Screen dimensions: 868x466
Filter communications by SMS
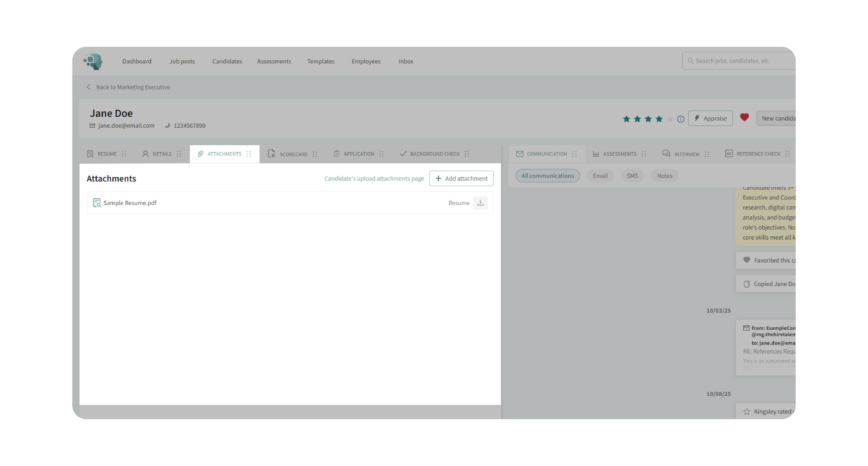tap(632, 176)
